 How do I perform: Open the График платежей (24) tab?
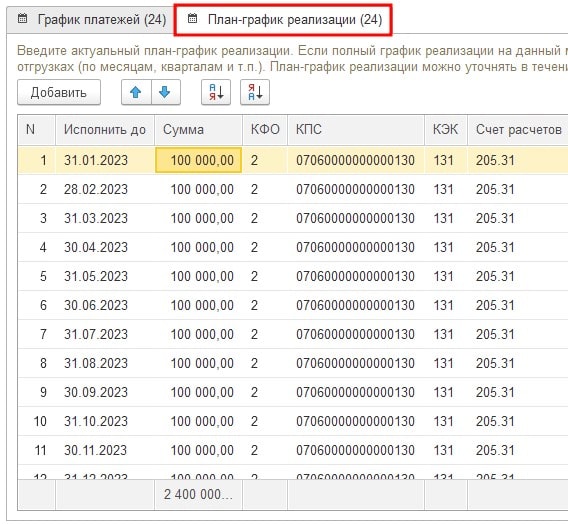tap(91, 20)
